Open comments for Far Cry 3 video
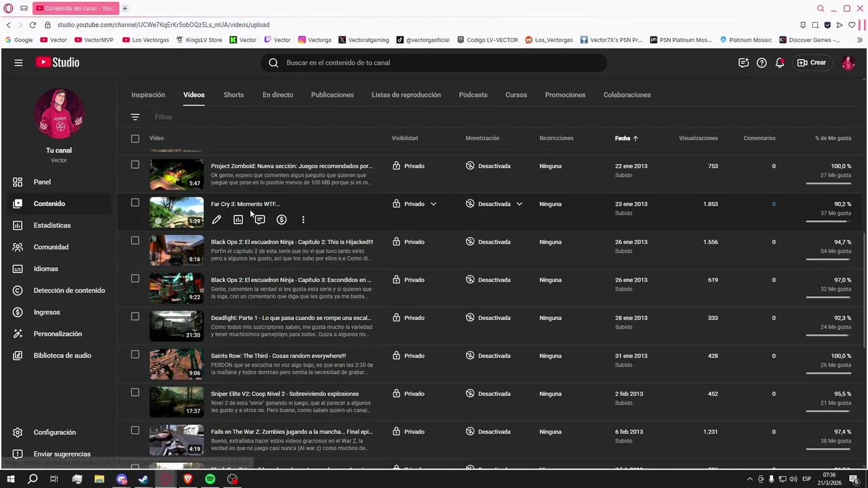Screen dimensions: 868x488 click(260, 220)
